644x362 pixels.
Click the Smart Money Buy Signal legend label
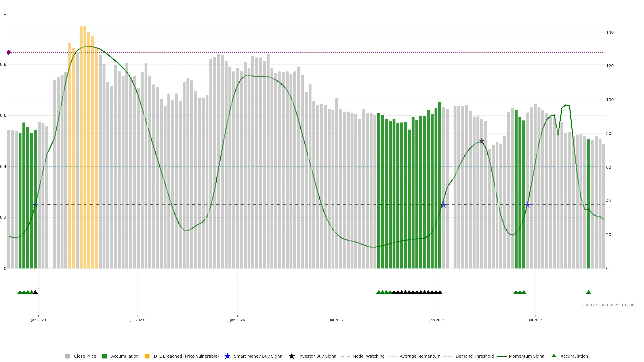click(x=258, y=356)
